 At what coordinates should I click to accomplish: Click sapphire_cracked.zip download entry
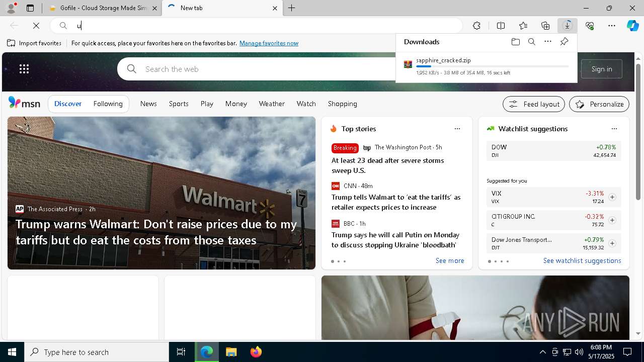[486, 66]
